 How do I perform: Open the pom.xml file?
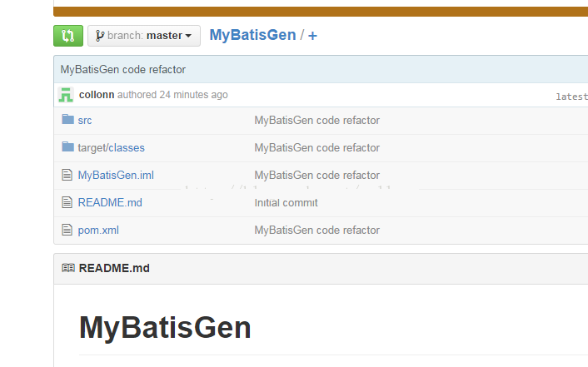point(98,231)
